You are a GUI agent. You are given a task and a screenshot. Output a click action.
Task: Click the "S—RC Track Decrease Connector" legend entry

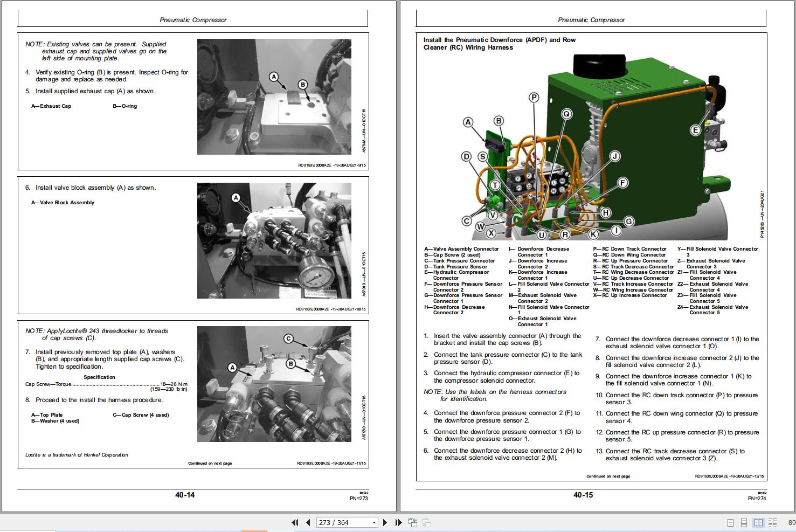tap(634, 267)
